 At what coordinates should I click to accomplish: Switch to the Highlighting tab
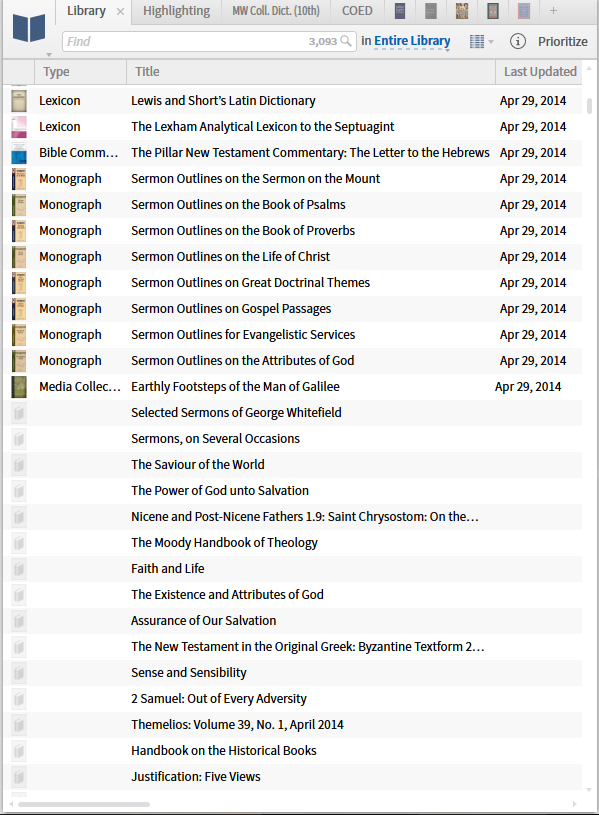click(176, 11)
